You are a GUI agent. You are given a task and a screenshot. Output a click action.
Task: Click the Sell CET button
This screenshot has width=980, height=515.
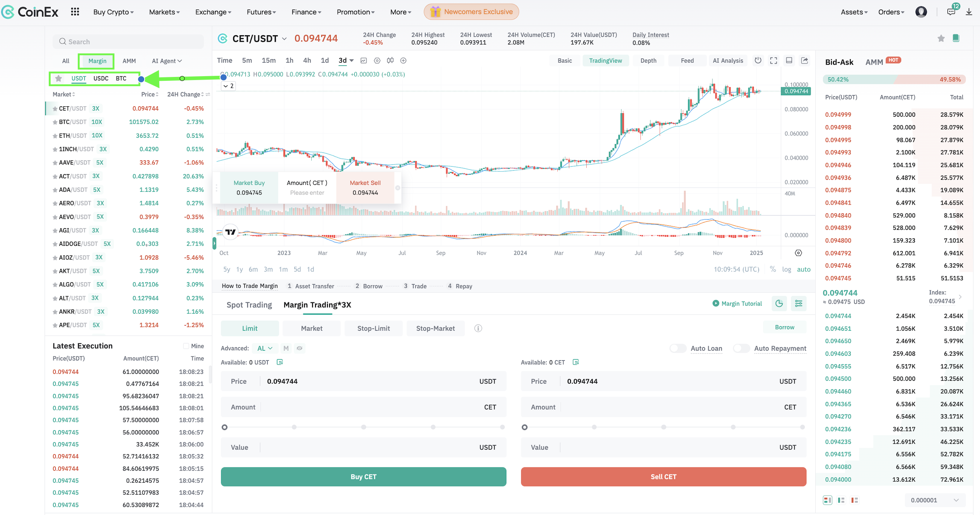click(x=664, y=477)
